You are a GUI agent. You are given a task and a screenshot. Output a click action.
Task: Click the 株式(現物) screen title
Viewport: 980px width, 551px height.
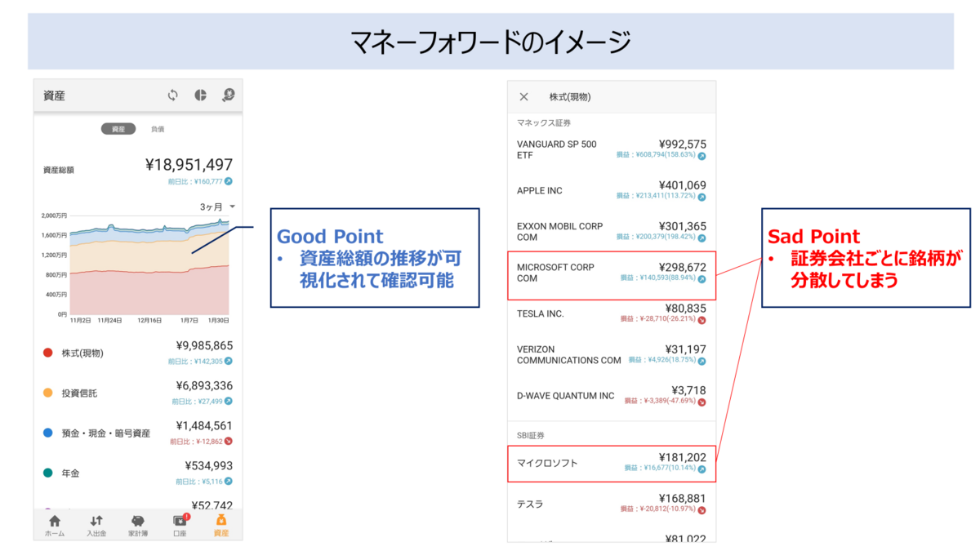[x=570, y=96]
